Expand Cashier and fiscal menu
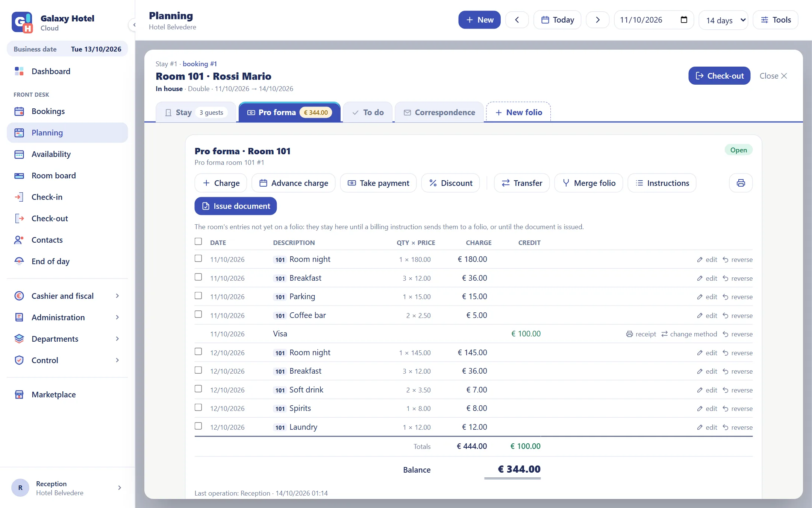The image size is (812, 508). click(67, 296)
